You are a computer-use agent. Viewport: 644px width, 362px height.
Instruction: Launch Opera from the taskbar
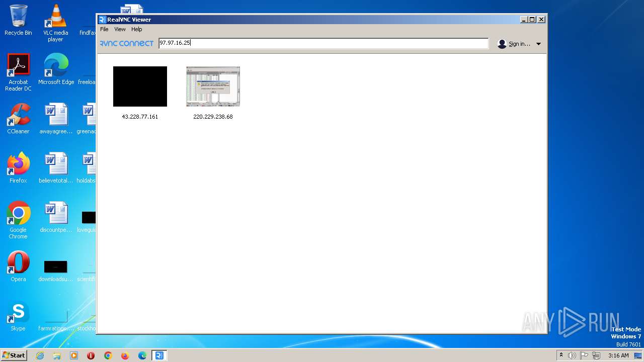(x=91, y=355)
